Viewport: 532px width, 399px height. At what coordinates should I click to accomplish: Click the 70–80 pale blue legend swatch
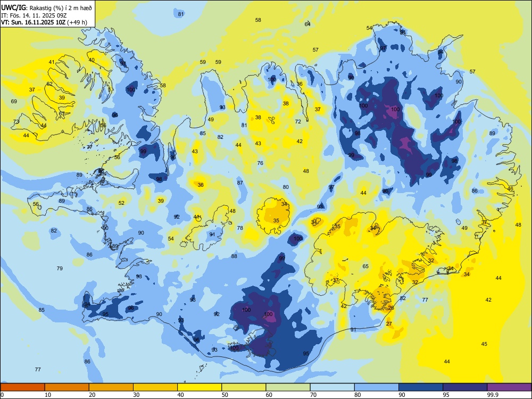[332, 387]
